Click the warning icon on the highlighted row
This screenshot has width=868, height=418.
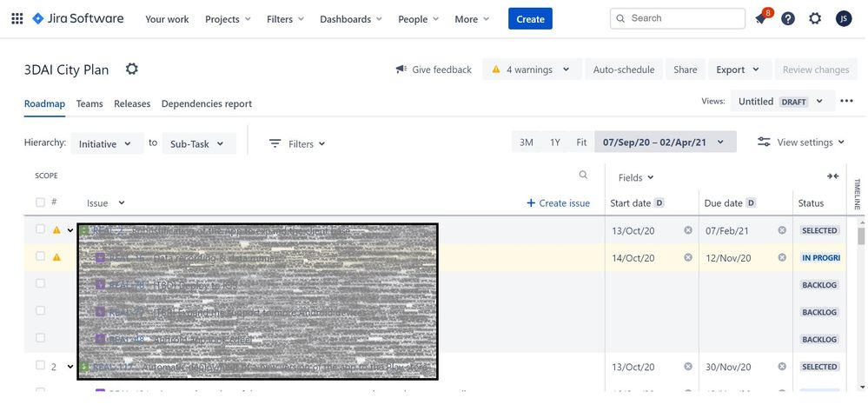[56, 257]
